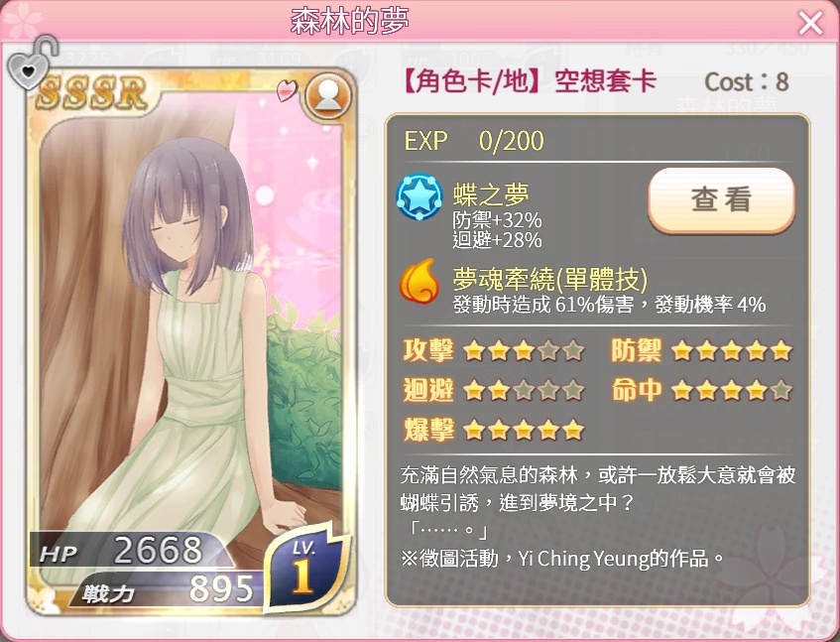Click the 爆擊 critical star rating

pyautogui.click(x=494, y=430)
